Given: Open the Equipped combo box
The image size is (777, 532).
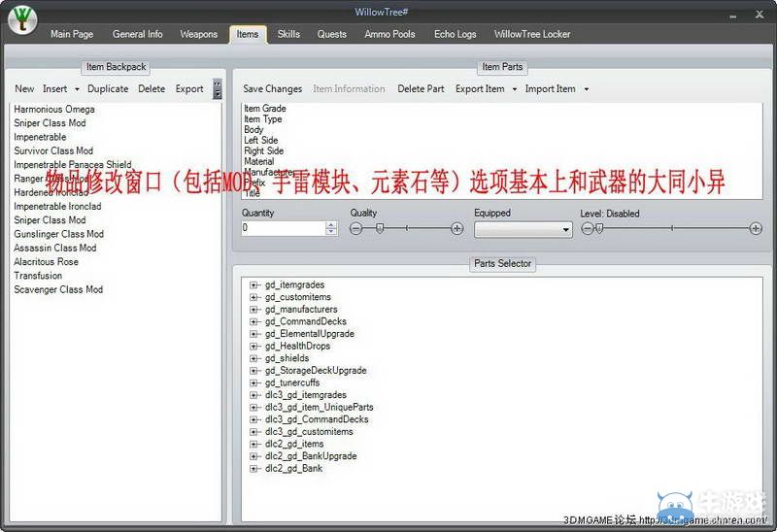Looking at the screenshot, I should pyautogui.click(x=523, y=229).
